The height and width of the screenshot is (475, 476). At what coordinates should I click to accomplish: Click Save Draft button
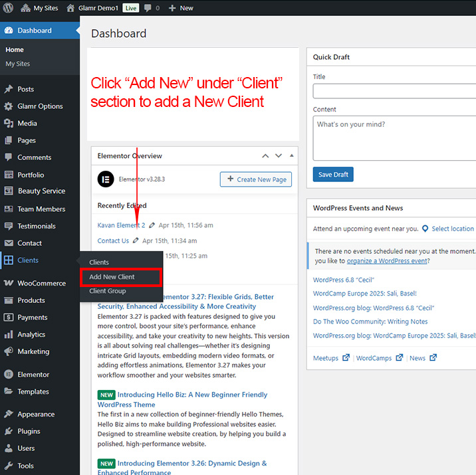point(333,175)
